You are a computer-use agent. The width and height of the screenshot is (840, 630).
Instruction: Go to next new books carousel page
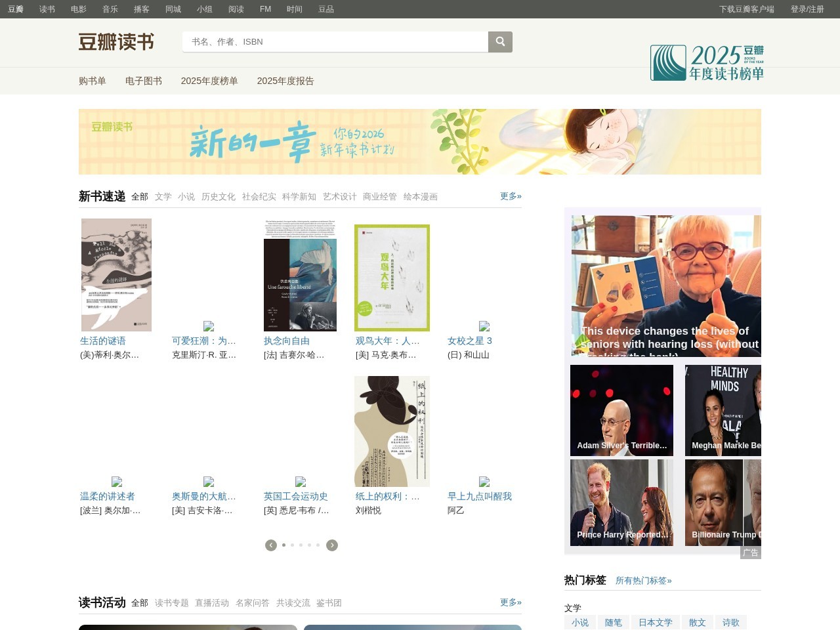point(332,545)
